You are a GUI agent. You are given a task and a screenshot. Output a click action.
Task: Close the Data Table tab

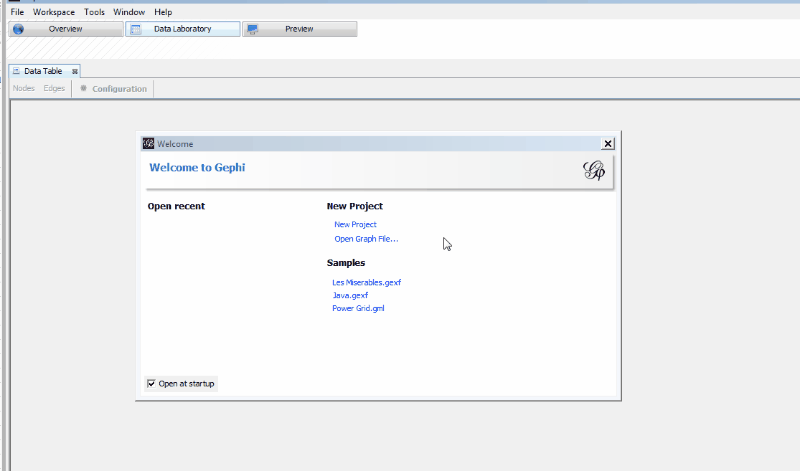coord(74,71)
